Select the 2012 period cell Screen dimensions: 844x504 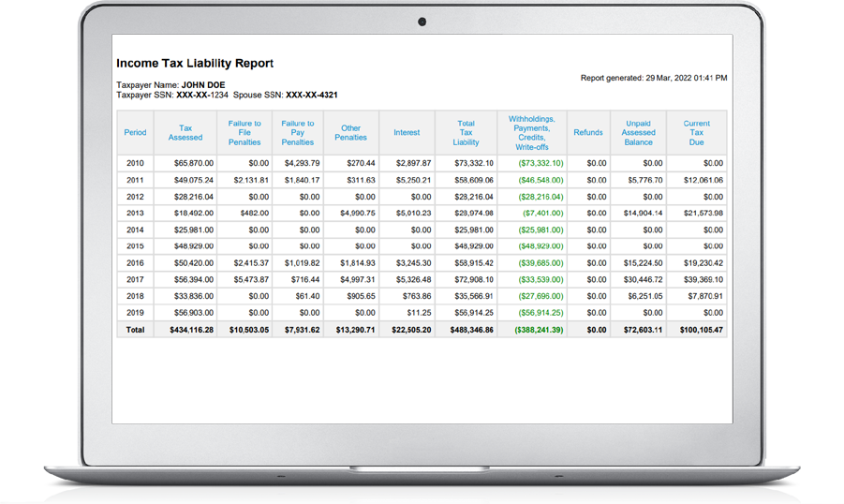[x=135, y=197]
